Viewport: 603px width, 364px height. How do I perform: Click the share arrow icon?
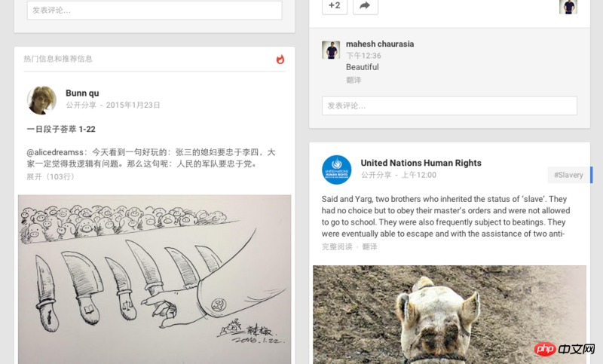(x=366, y=6)
